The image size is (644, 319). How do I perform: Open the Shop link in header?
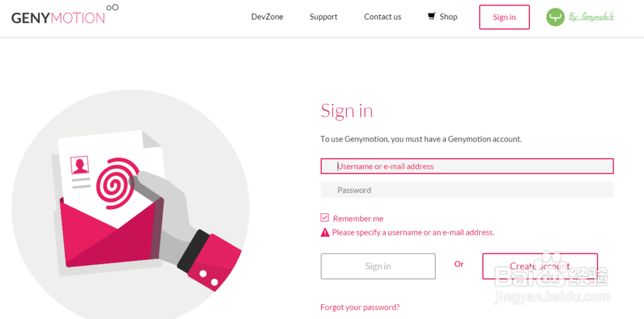[x=448, y=17]
